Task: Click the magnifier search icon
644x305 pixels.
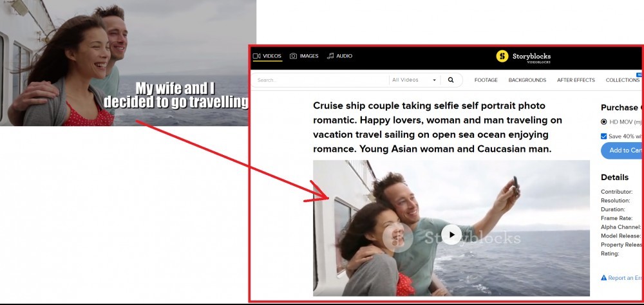Action: [x=451, y=80]
